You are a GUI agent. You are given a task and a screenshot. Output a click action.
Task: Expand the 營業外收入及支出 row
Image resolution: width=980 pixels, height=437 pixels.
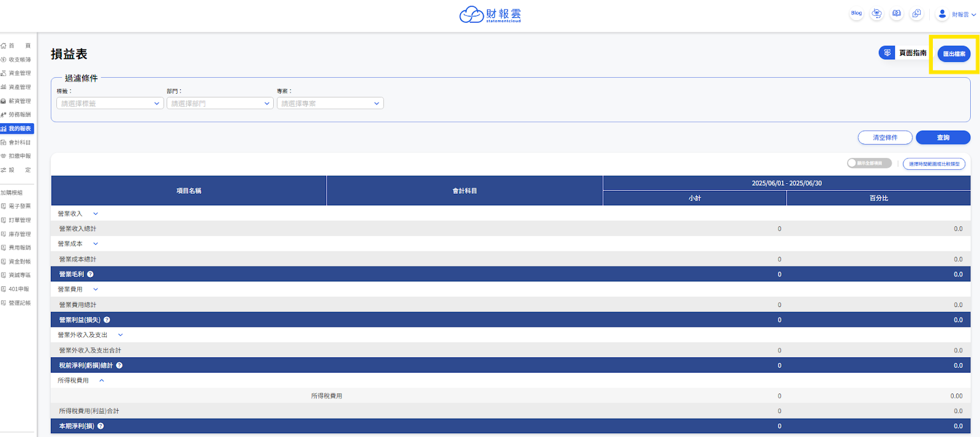click(x=120, y=335)
